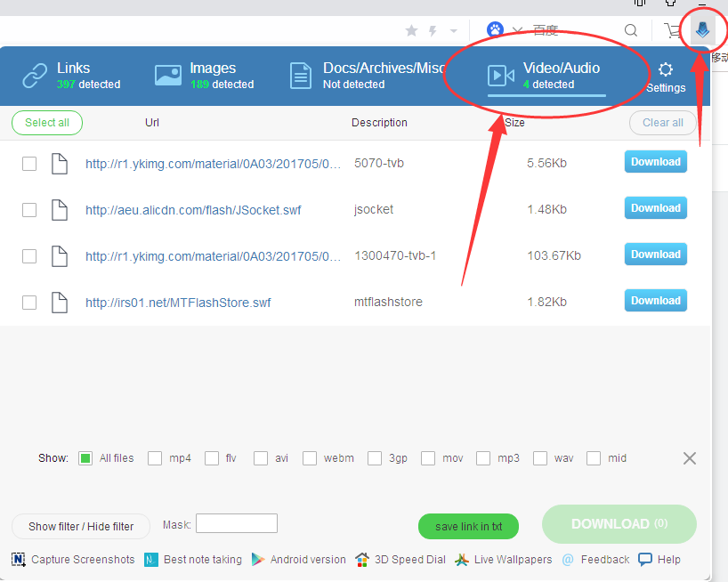Enable the avi filter checkbox

[x=261, y=458]
